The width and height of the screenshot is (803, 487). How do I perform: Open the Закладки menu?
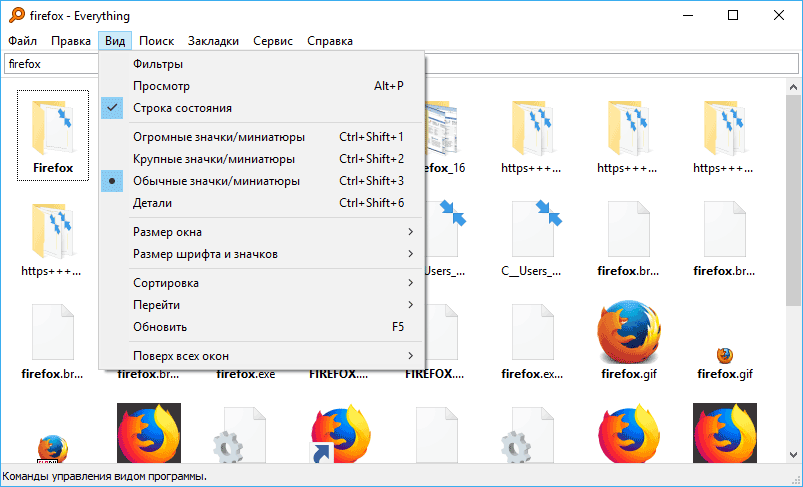coord(213,41)
